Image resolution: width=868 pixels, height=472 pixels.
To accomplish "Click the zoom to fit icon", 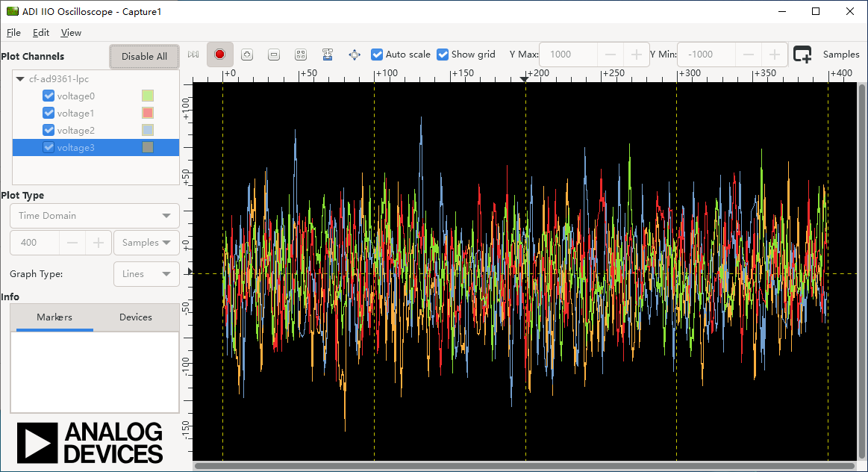I will [301, 55].
